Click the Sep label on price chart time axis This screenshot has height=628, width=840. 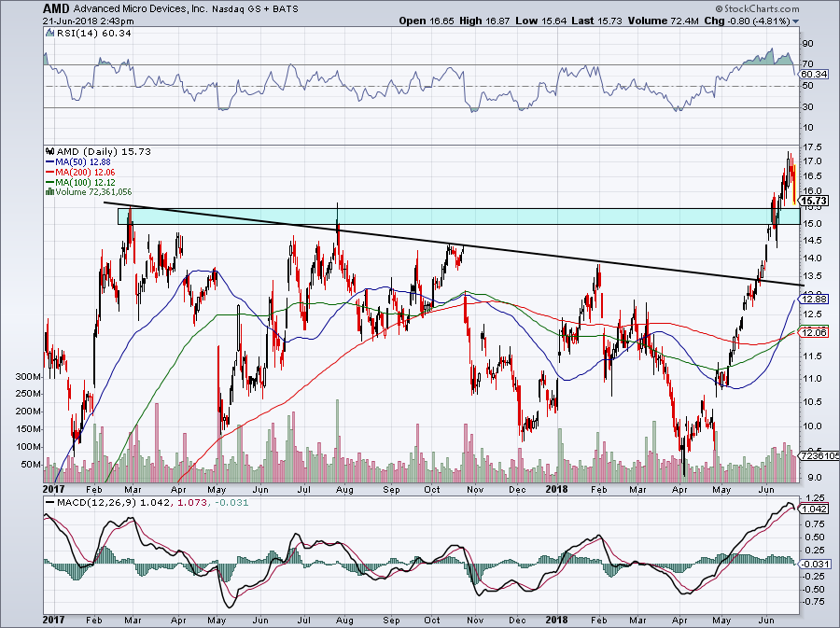(391, 489)
